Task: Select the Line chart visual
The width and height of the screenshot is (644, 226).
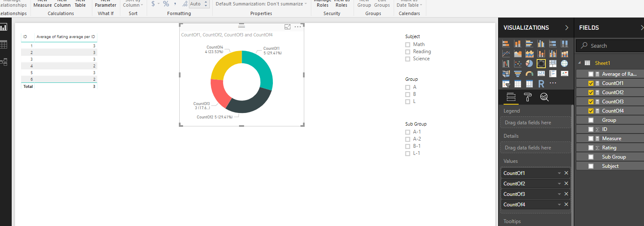Action: [506, 54]
